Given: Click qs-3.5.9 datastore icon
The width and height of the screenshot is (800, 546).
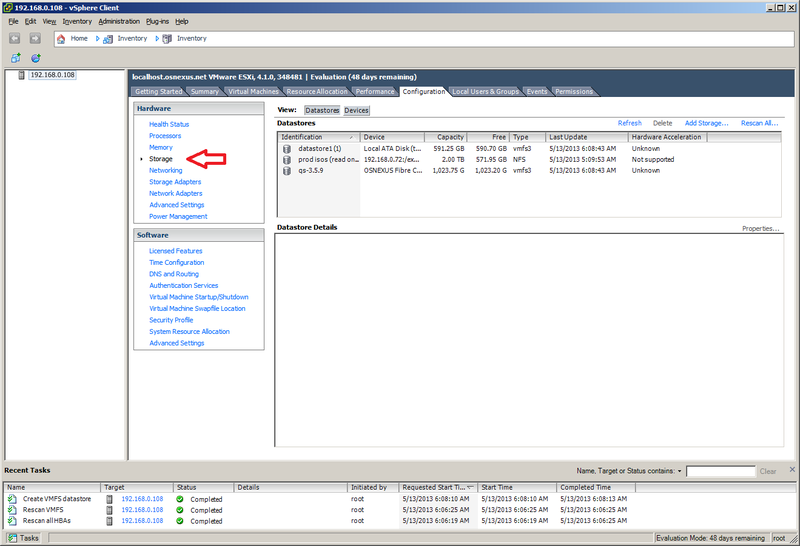Looking at the screenshot, I should [x=287, y=170].
